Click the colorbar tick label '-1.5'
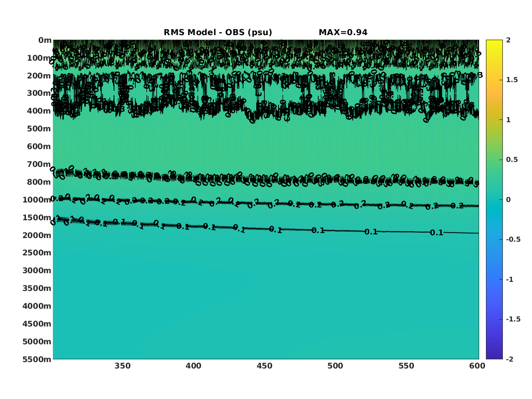 (x=513, y=319)
